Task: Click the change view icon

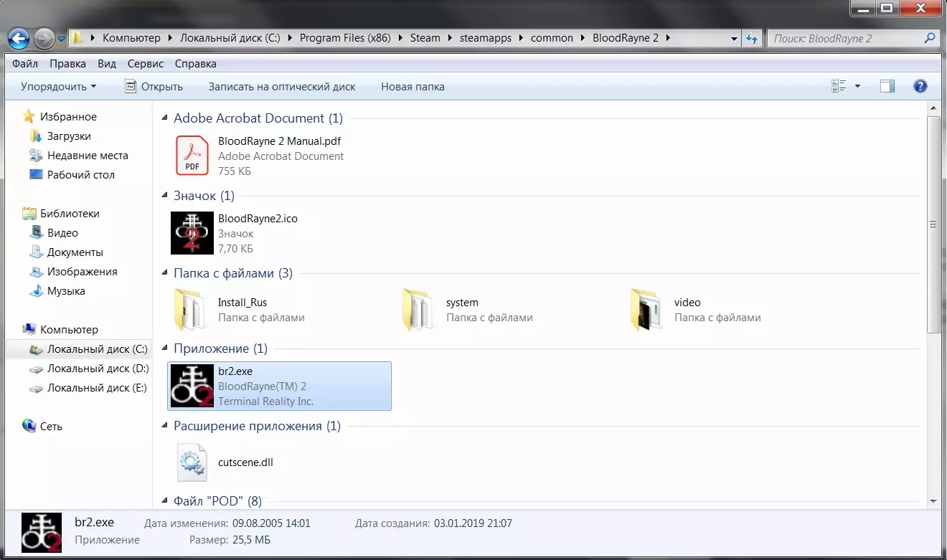Action: point(839,87)
